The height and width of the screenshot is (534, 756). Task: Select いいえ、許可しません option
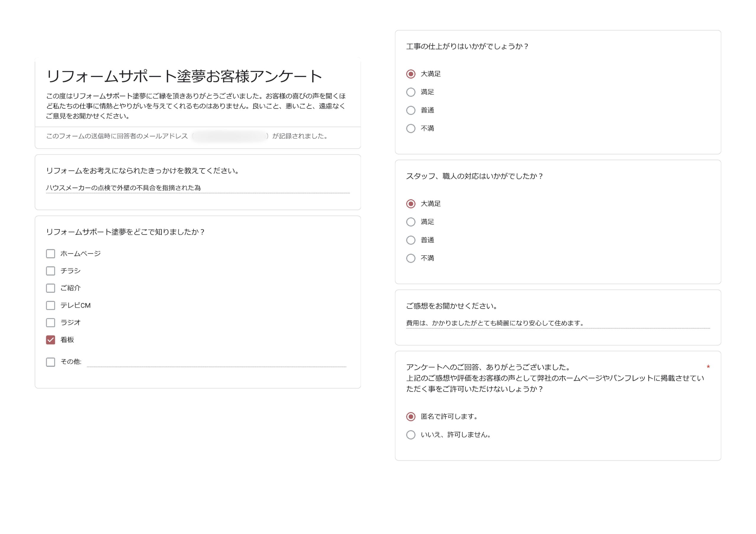[410, 435]
